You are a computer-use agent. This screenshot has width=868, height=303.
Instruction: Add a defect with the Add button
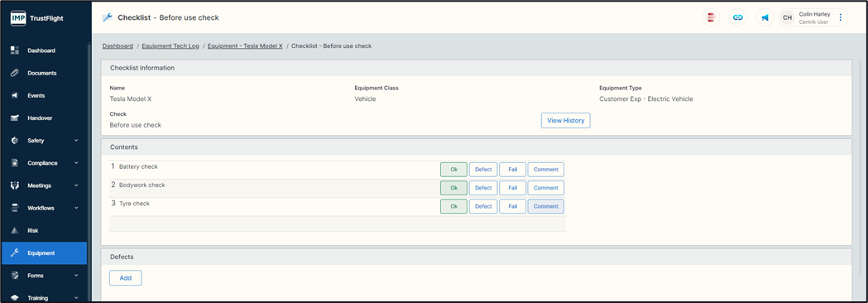tap(126, 278)
